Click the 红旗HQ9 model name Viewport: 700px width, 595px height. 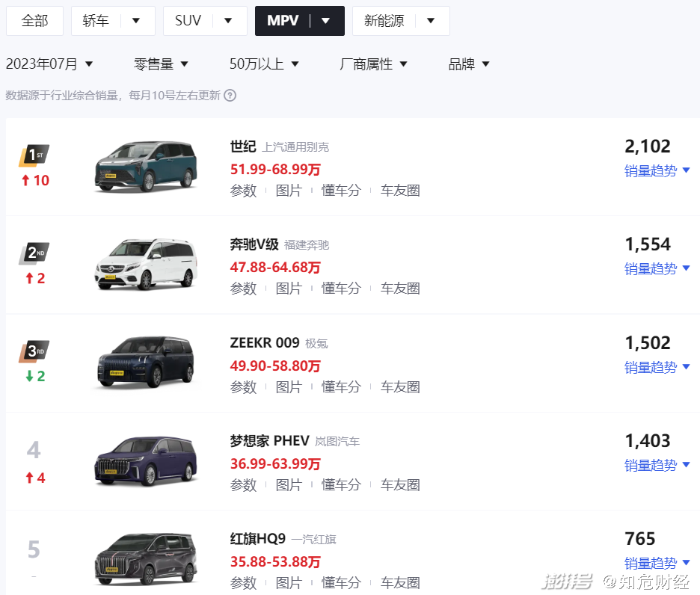pos(258,539)
